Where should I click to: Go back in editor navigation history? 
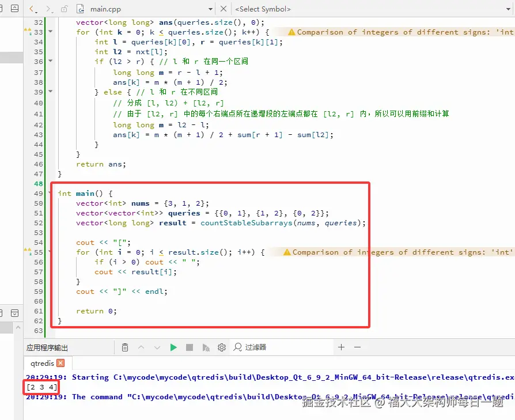pos(32,9)
